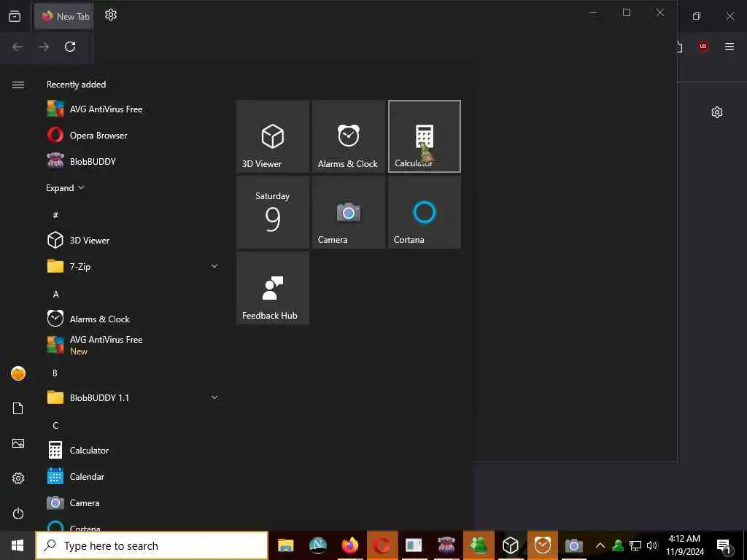Open the 4:12 AM clock and date
Viewport: 747px width, 560px height.
tap(684, 545)
